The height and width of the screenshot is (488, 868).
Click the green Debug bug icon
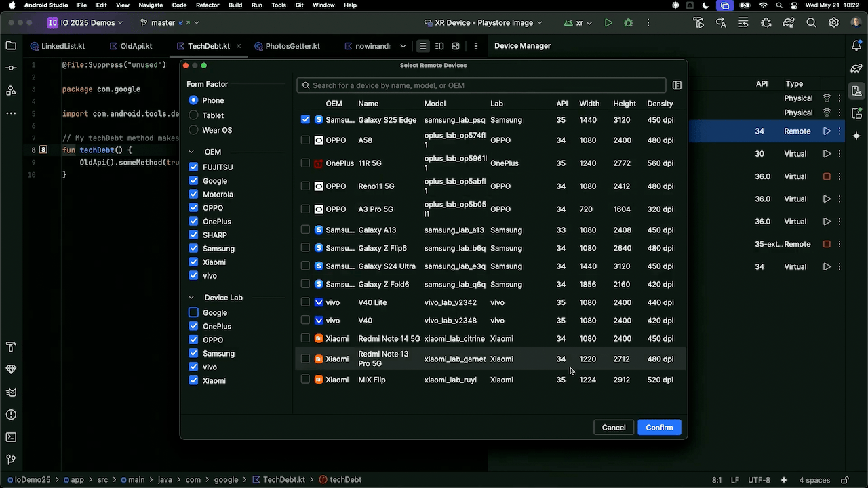point(628,22)
